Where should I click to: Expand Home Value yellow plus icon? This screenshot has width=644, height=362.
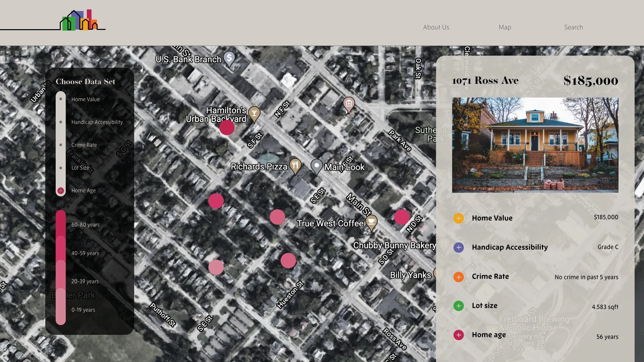(x=459, y=218)
